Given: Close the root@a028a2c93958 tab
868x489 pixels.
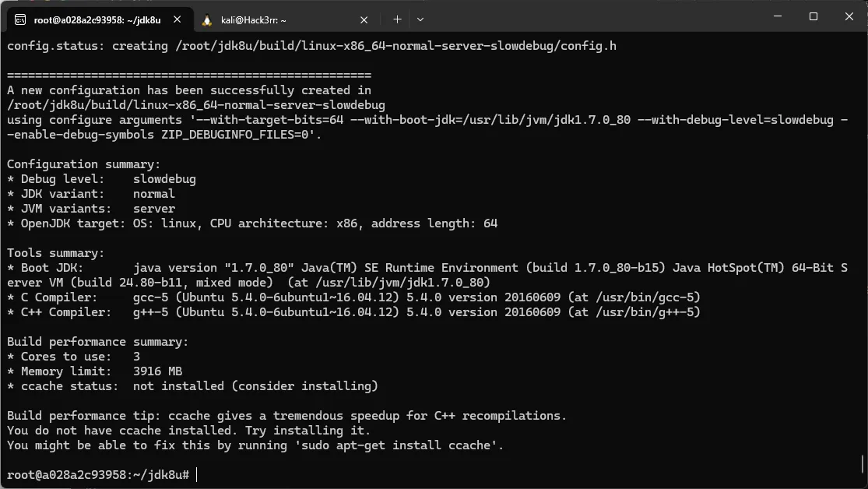Looking at the screenshot, I should pos(177,19).
